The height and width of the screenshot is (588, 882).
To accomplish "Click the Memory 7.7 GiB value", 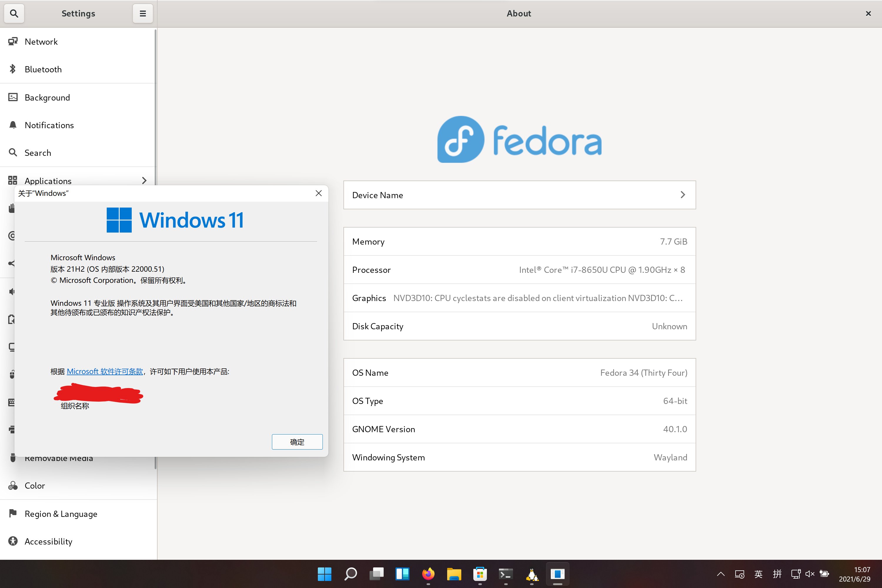I will [x=674, y=241].
